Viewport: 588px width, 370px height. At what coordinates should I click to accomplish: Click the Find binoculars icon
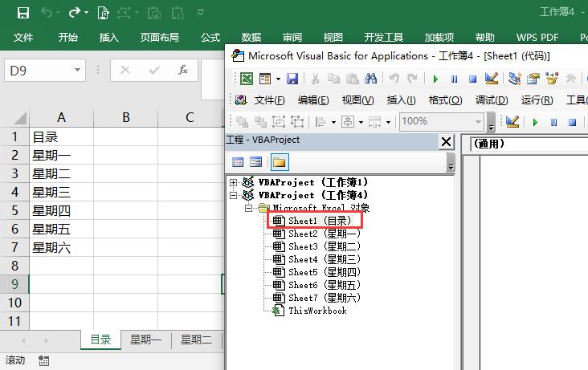(371, 79)
